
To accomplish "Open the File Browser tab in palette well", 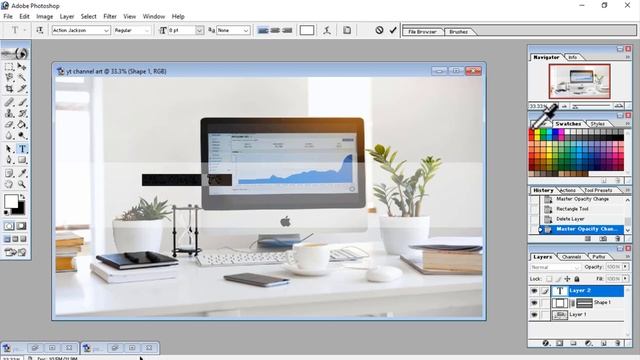I will 422,31.
